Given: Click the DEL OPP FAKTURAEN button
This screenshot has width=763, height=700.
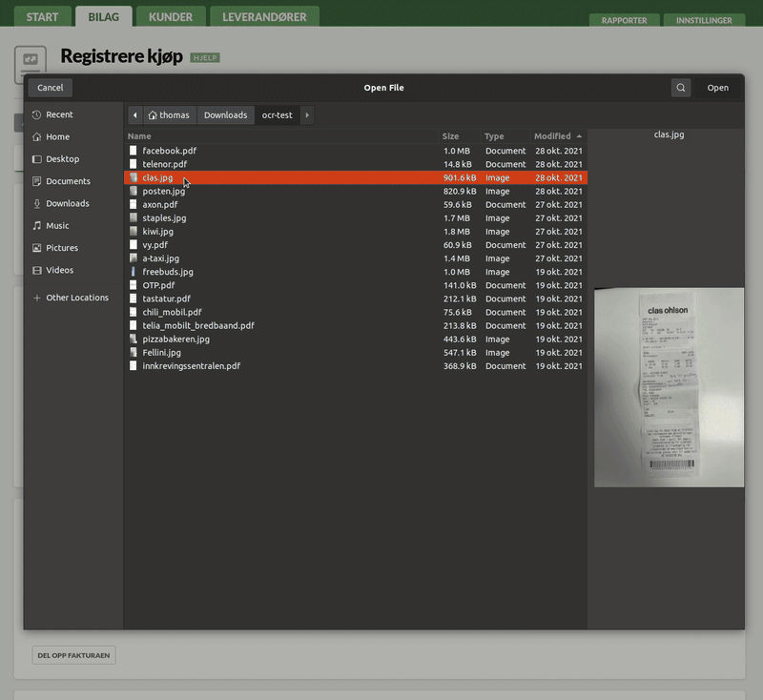Looking at the screenshot, I should click(74, 655).
